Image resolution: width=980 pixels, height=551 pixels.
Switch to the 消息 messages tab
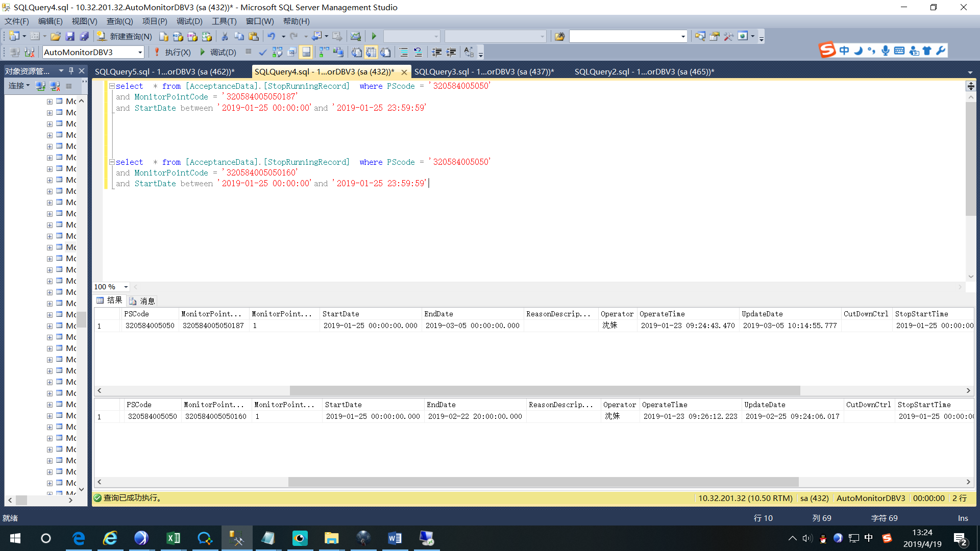[142, 300]
